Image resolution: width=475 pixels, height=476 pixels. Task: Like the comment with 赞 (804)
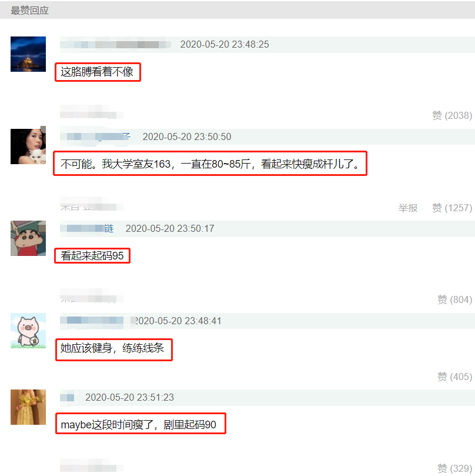tap(454, 300)
